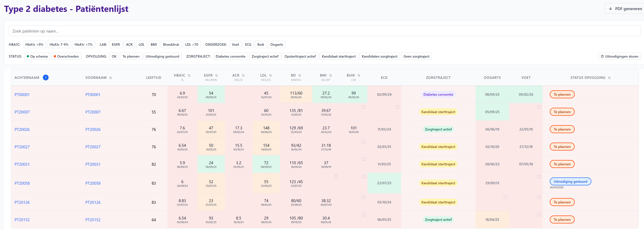644x230 pixels.
Task: Filter by HbA1c >9% chip
Action: pyautogui.click(x=34, y=45)
